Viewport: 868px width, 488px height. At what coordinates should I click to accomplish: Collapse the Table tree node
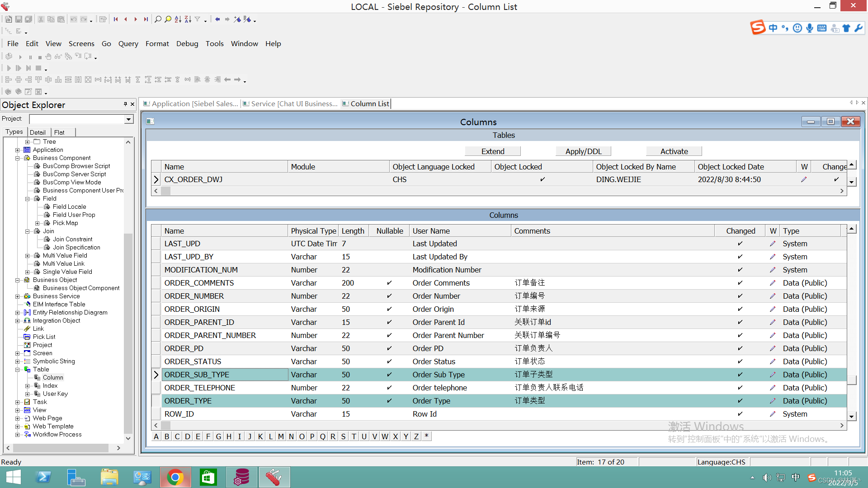[x=18, y=370]
